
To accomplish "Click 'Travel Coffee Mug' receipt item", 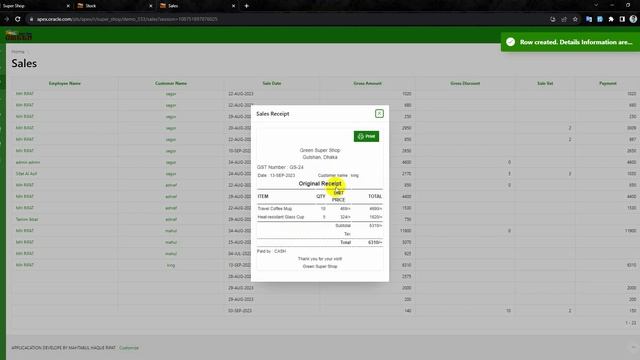I will point(275,209).
